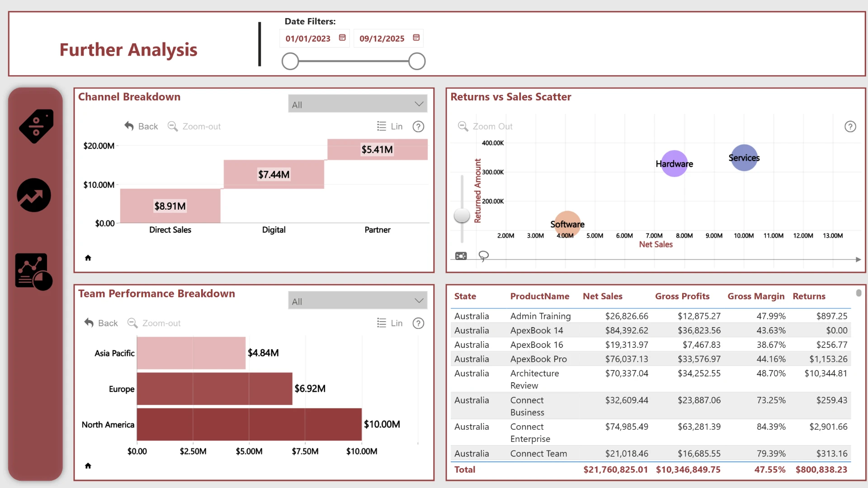The image size is (868, 488).
Task: Click Architecture Review product cell
Action: pyautogui.click(x=535, y=379)
